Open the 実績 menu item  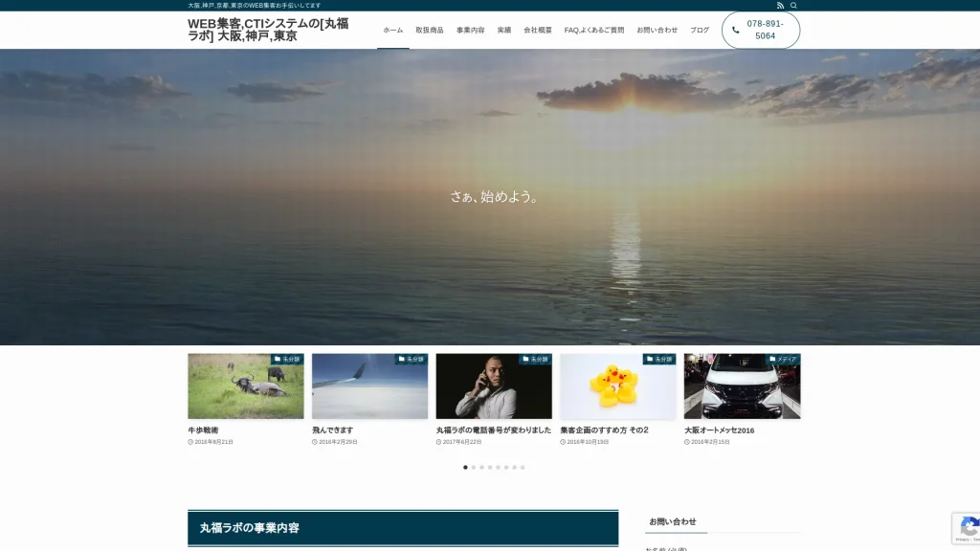click(x=504, y=30)
